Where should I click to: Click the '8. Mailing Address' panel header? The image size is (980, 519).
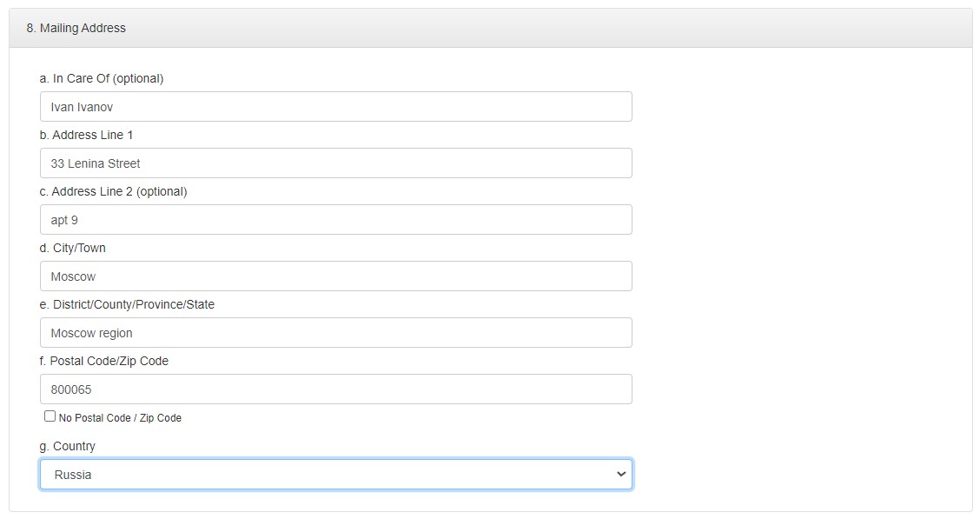click(x=76, y=28)
